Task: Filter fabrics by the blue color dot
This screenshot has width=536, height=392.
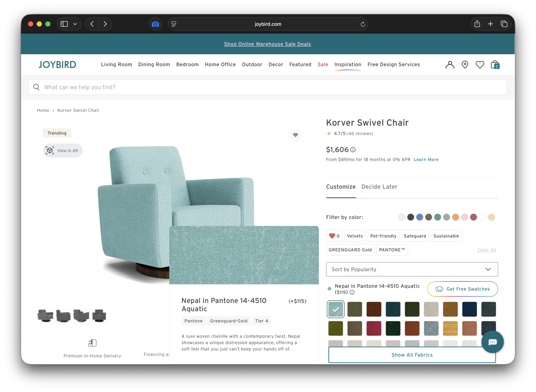Action: click(419, 217)
